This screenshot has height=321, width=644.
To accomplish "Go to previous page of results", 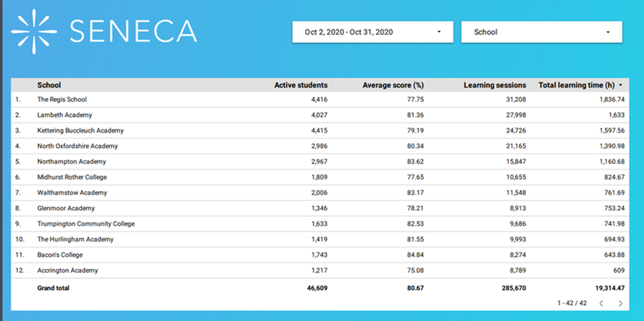I will pos(602,303).
